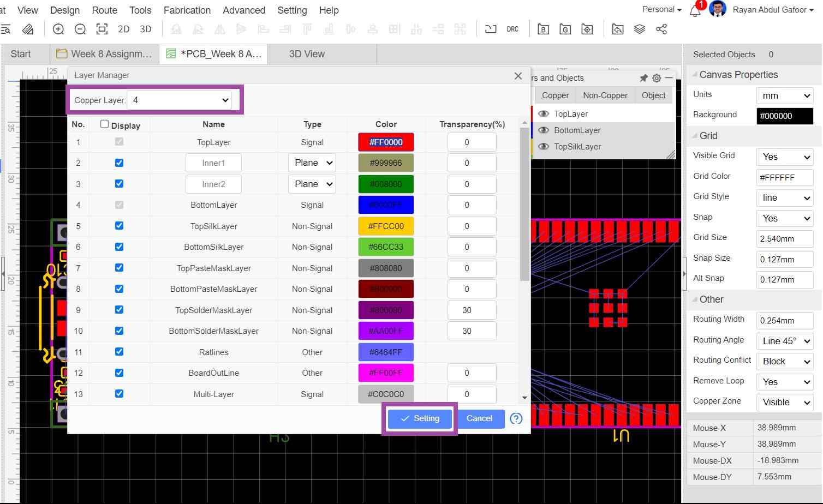Screen dimensions: 823x504
Task: Click the Cancel button
Action: (479, 418)
